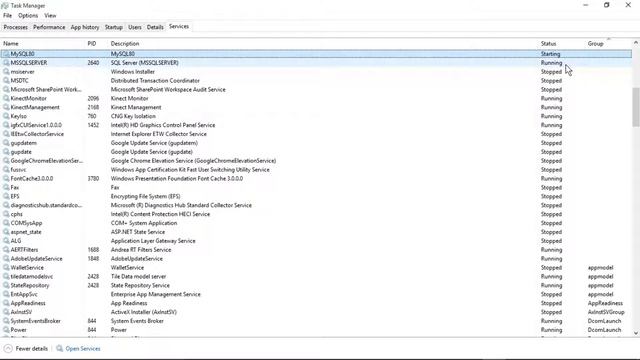Image resolution: width=640 pixels, height=360 pixels.
Task: Select the diagnosticshub.standardco... row
Action: pos(316,205)
